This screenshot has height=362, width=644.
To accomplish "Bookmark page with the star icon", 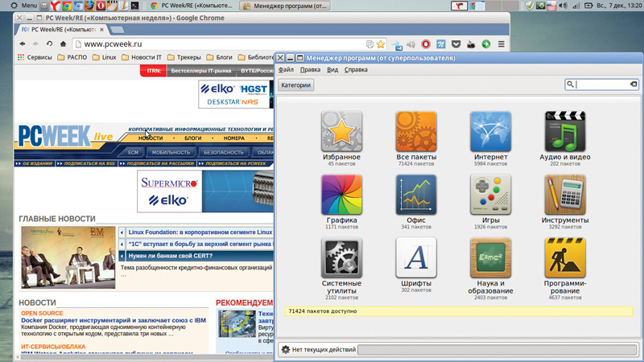I will 381,44.
